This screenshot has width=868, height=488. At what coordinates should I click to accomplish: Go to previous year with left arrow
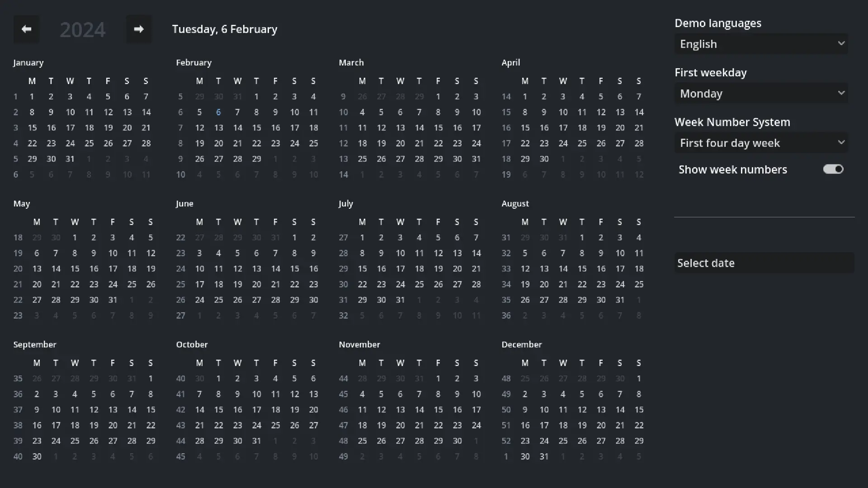(26, 29)
